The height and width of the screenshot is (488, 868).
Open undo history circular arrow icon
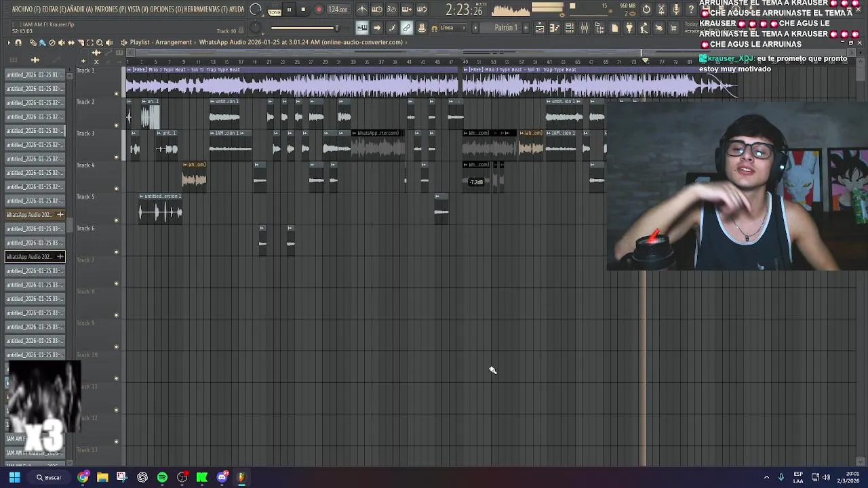(646, 9)
